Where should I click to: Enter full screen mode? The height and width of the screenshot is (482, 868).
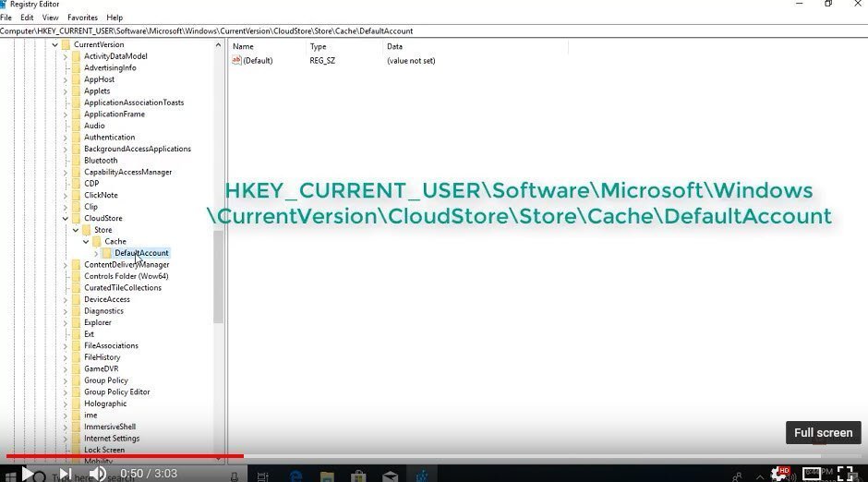pos(845,474)
